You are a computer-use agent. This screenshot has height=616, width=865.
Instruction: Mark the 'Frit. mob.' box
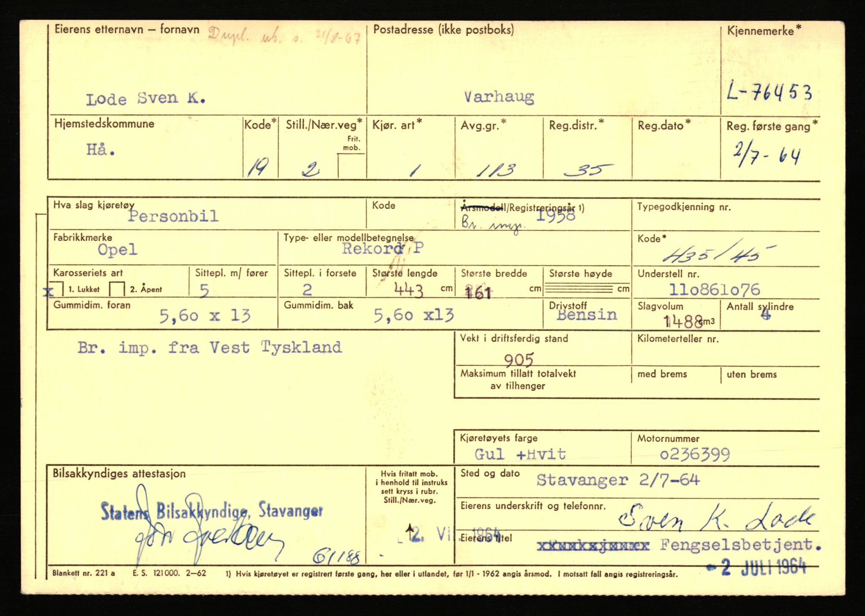click(x=352, y=166)
